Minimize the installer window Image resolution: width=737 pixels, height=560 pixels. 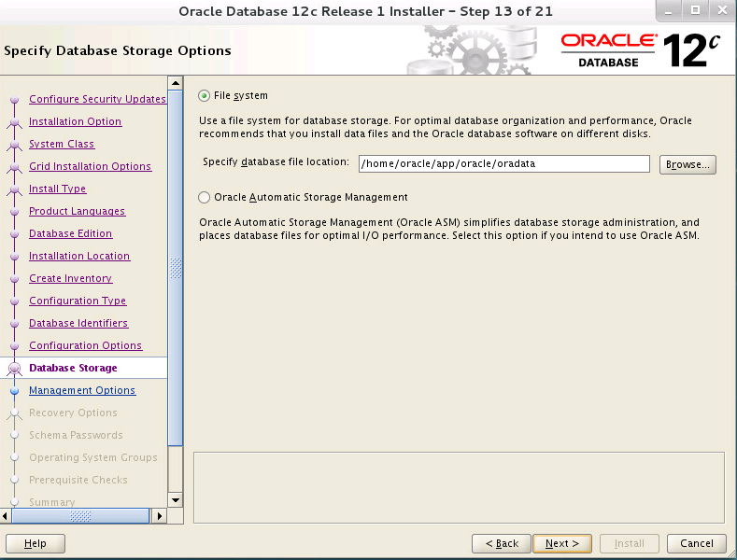(669, 10)
